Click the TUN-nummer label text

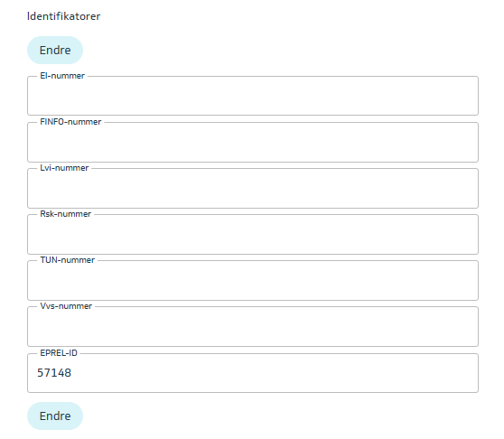[67, 260]
